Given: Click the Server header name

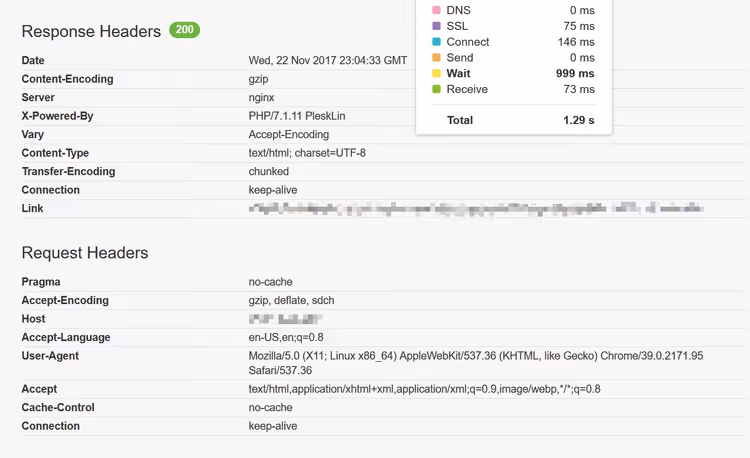Looking at the screenshot, I should (38, 98).
